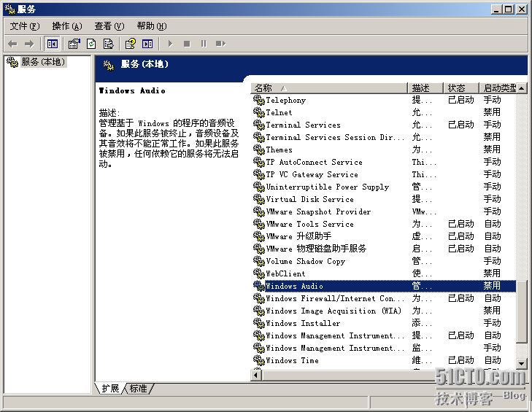This screenshot has width=532, height=412.
Task: Click the Telephony service gear icon
Action: point(259,100)
